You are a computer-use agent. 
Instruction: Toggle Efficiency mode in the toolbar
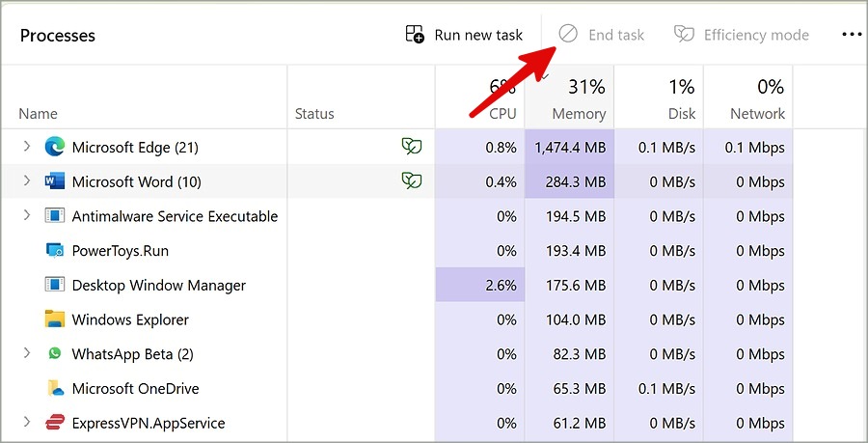[742, 35]
